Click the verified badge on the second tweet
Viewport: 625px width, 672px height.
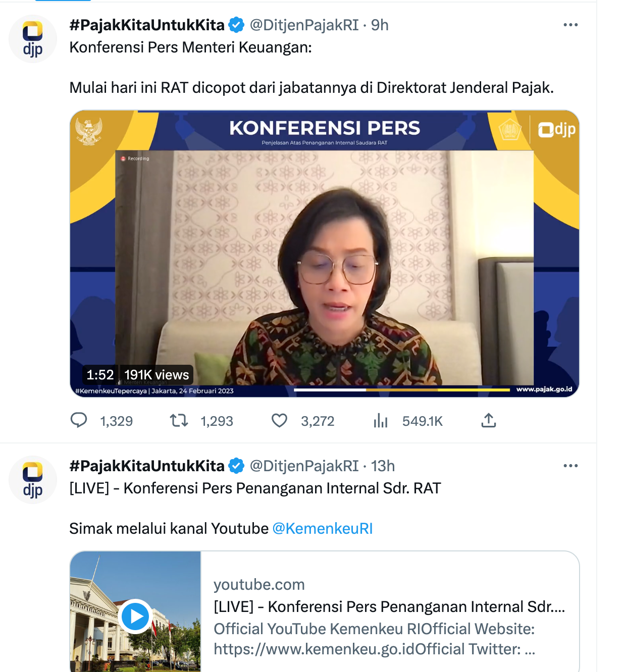[235, 465]
